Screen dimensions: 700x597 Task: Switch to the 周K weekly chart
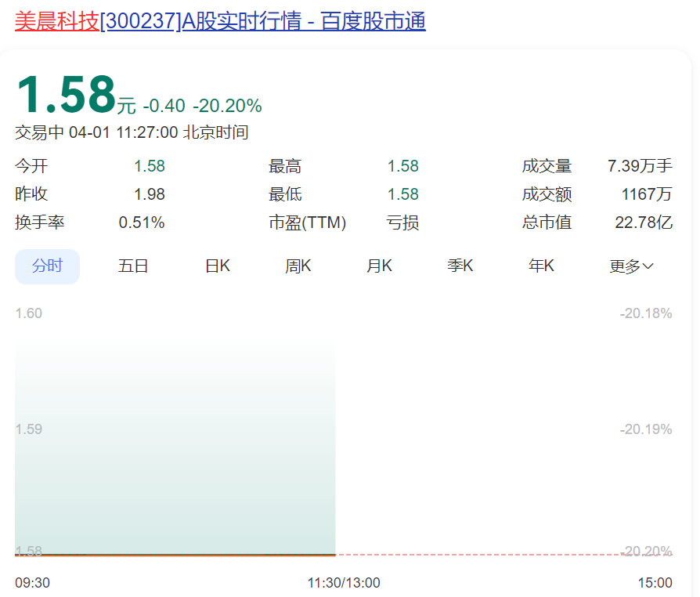[x=298, y=266]
